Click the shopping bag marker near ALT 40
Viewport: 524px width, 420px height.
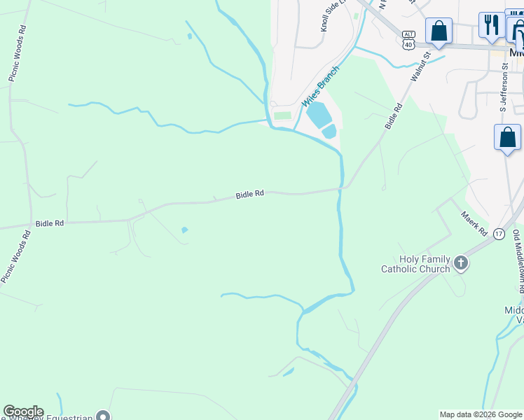pyautogui.click(x=439, y=33)
